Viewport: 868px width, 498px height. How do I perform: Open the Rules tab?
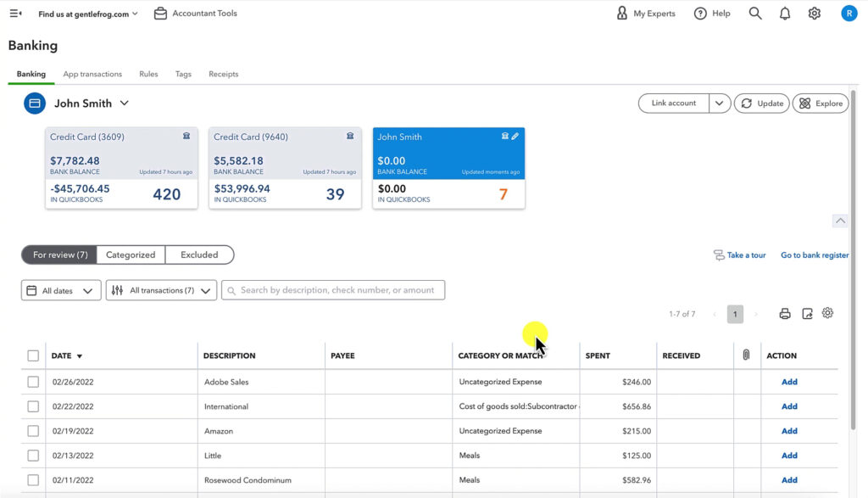click(x=148, y=74)
